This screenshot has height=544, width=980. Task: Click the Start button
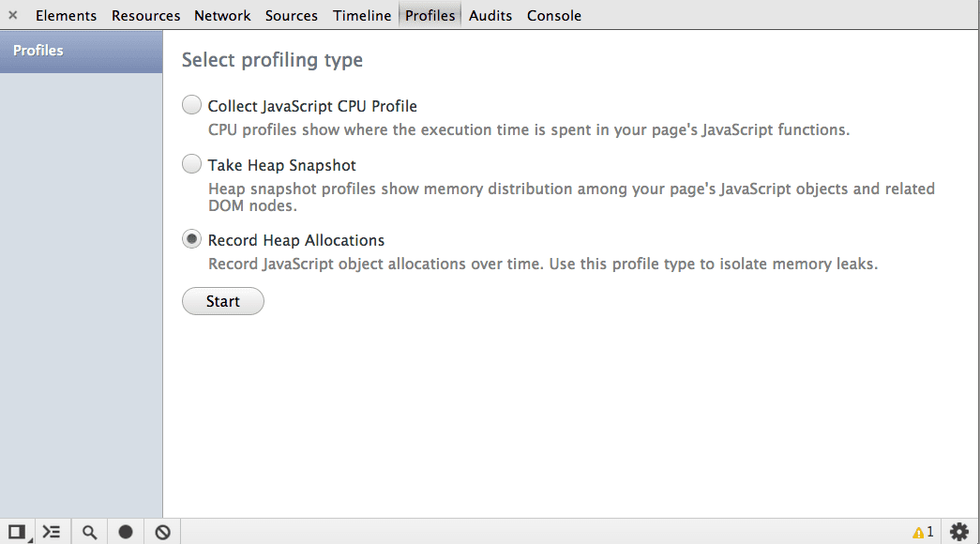point(222,301)
